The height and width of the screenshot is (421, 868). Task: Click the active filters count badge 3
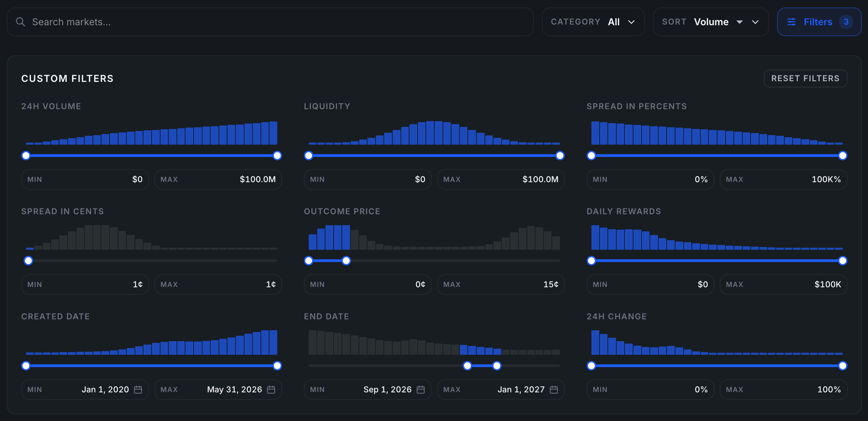(x=846, y=22)
